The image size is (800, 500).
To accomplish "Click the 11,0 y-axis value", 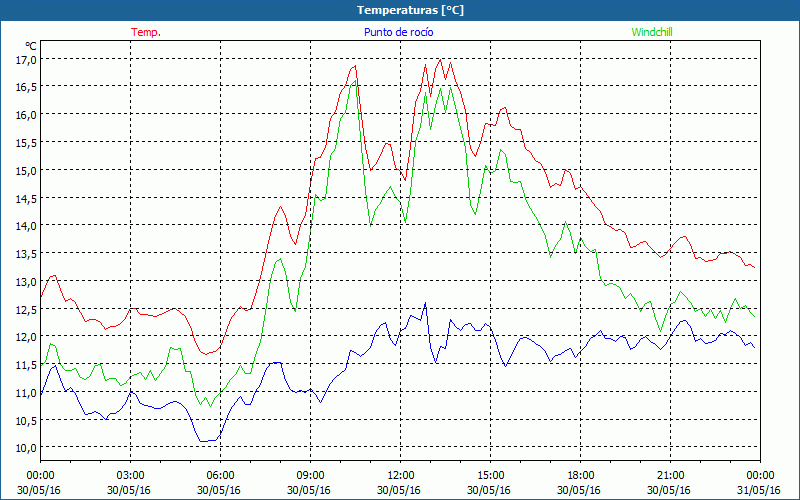I will point(26,392).
